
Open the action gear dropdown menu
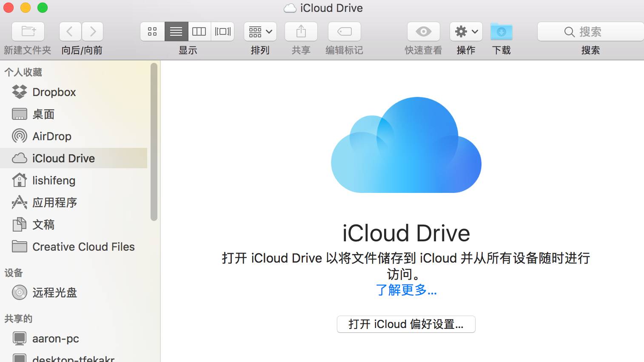466,31
